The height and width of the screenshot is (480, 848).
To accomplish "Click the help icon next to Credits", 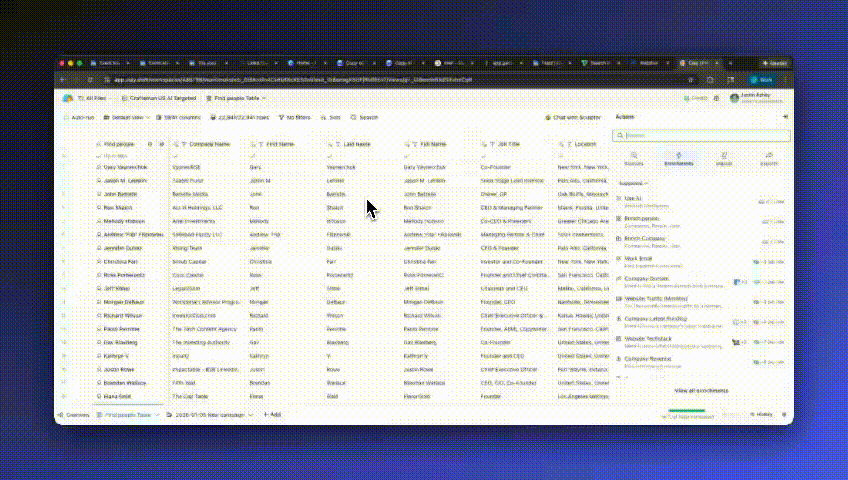I will (x=717, y=98).
